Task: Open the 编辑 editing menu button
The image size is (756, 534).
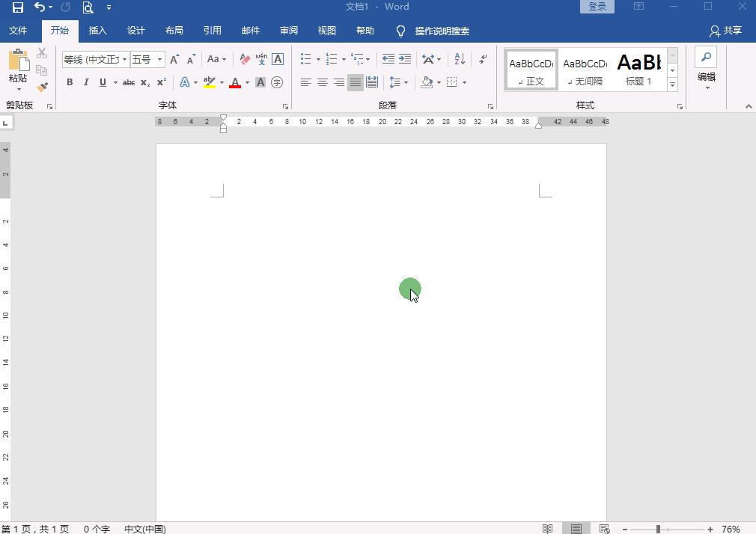Action: point(707,69)
